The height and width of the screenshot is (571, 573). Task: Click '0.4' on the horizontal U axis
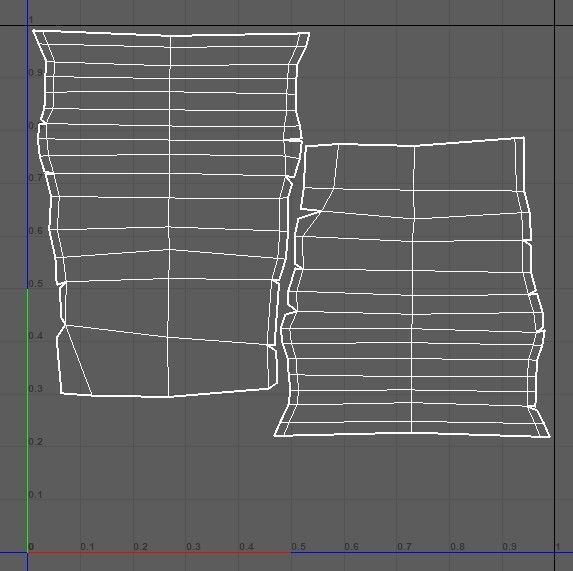[246, 547]
